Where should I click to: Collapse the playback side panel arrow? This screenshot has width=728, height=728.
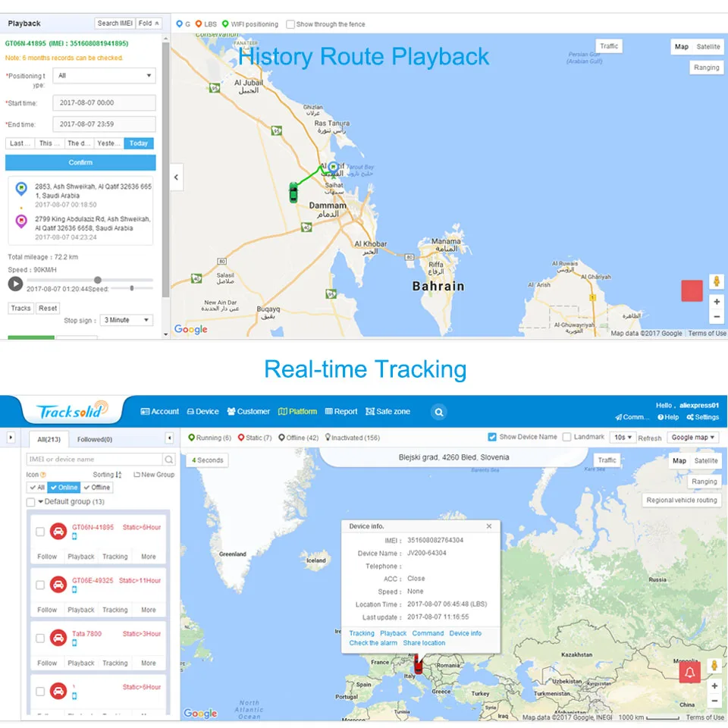coord(177,177)
